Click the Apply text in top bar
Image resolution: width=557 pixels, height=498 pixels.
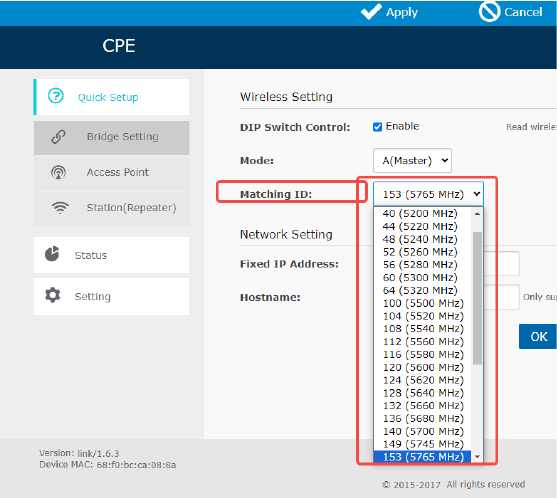tap(402, 12)
